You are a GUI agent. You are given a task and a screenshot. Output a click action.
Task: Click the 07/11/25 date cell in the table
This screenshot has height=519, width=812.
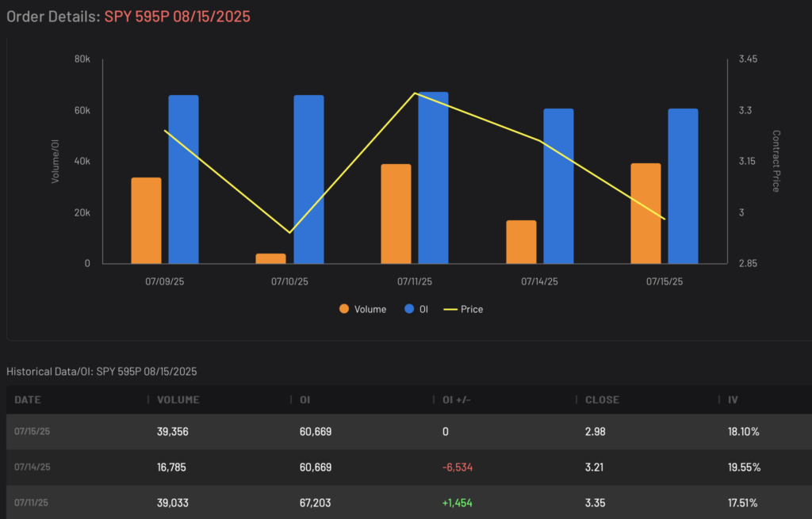pyautogui.click(x=31, y=503)
